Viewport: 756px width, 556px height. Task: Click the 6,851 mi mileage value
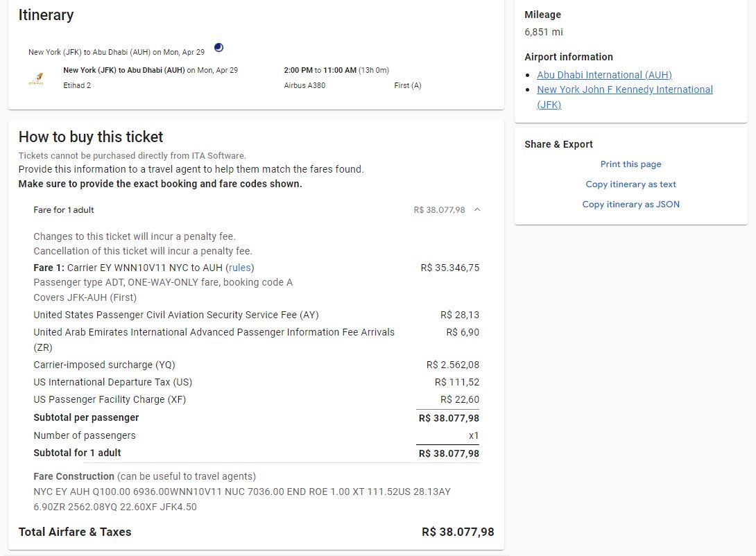click(544, 33)
